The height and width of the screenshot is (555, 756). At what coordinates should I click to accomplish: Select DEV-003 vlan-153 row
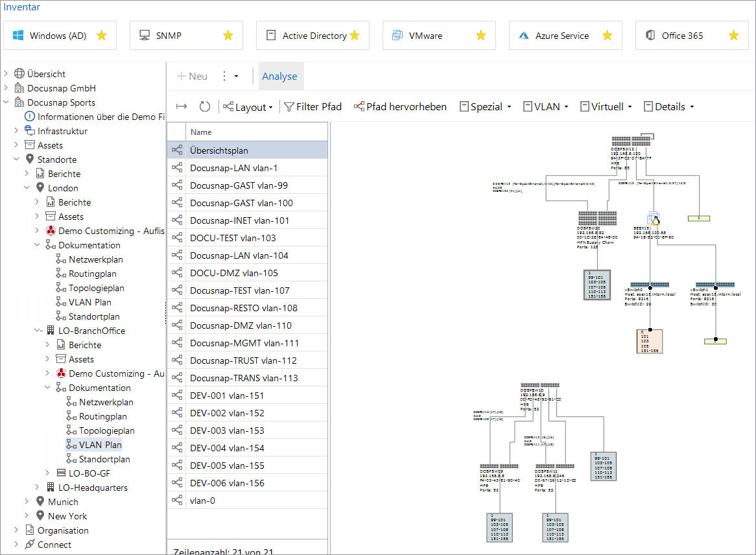(247, 431)
